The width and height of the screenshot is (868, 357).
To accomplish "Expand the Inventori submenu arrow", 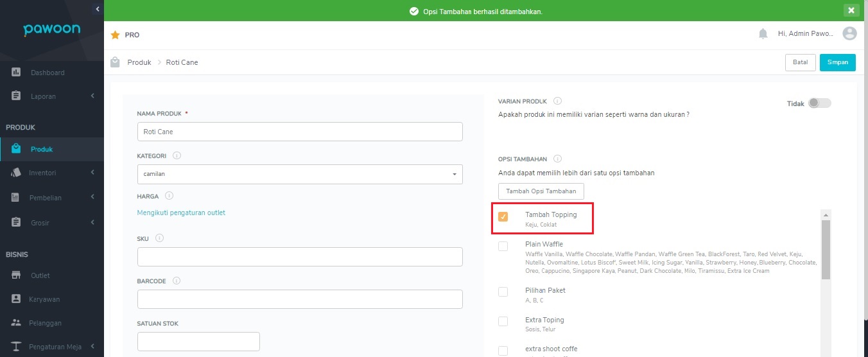I will tap(92, 172).
